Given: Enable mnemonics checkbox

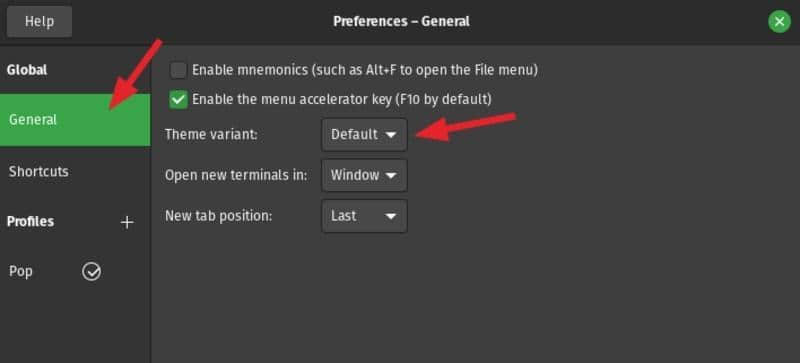Looking at the screenshot, I should tap(178, 70).
